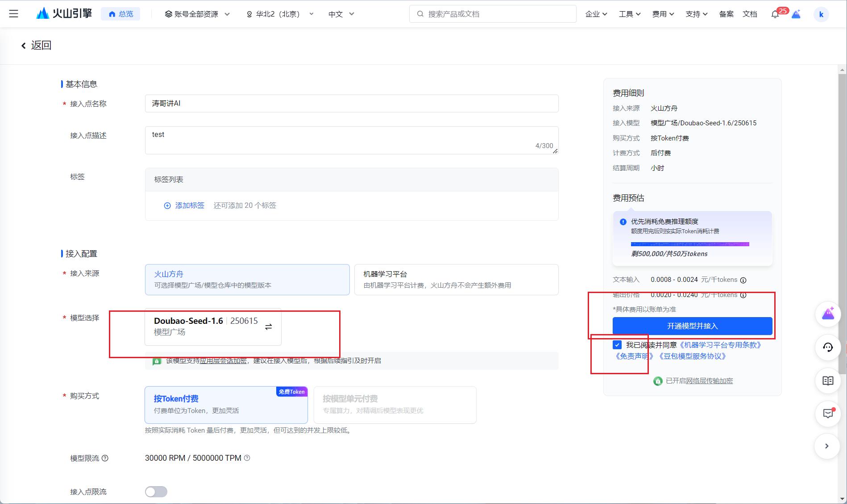Viewport: 847px width, 504px height.
Task: Click the model swap icon beside Doubao-Seed-1.6
Action: 268,326
